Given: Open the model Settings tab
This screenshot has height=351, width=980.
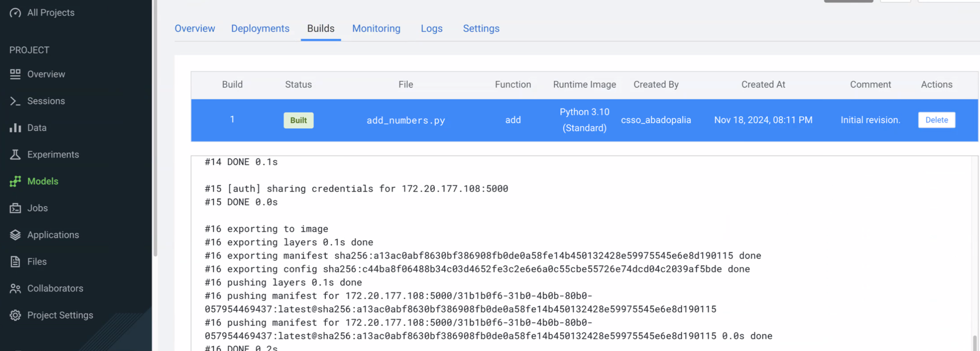Looking at the screenshot, I should 481,28.
